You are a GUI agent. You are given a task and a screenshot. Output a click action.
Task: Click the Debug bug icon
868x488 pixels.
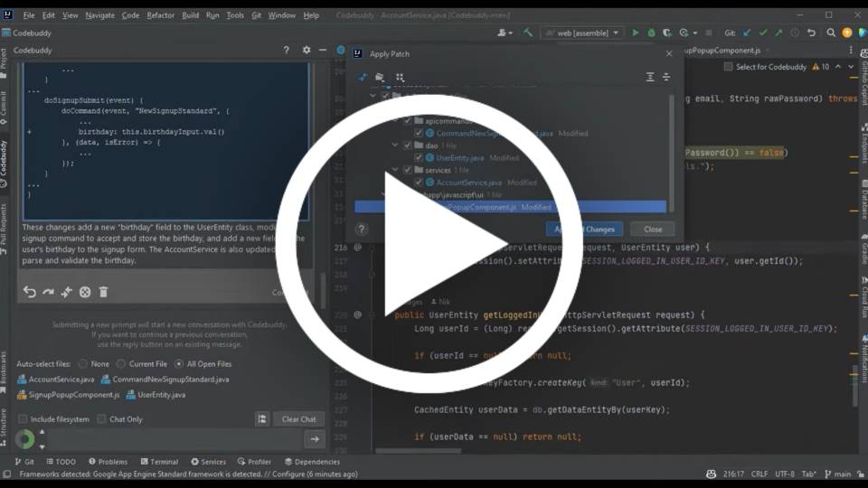click(651, 33)
